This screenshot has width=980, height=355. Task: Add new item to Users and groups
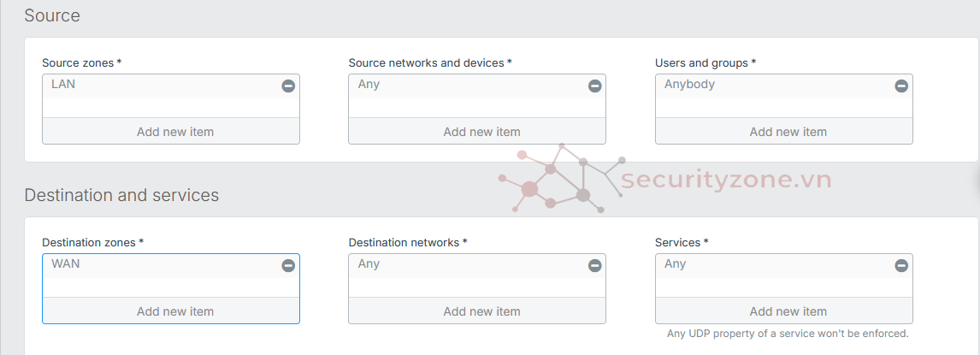pos(788,132)
